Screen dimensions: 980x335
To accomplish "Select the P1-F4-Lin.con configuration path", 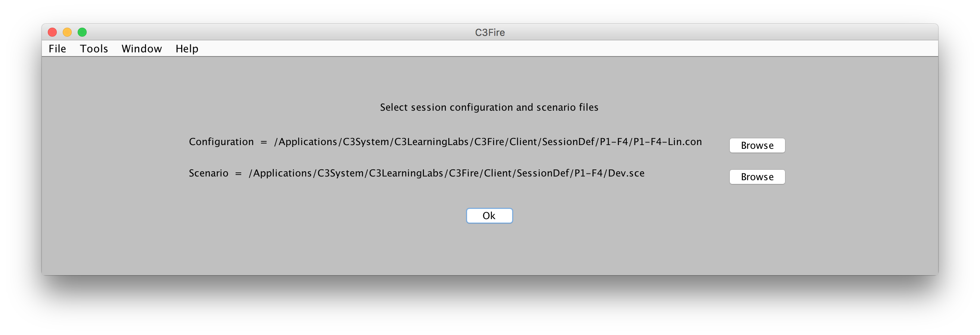I will pos(488,142).
